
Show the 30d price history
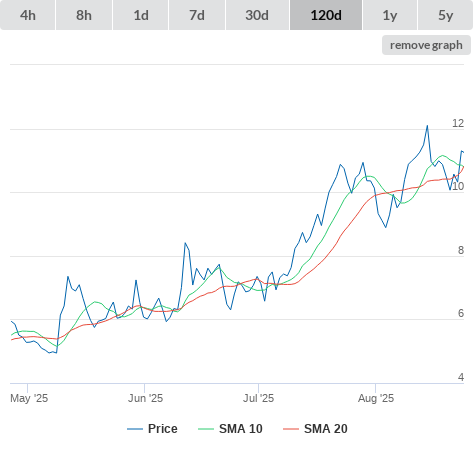[257, 15]
